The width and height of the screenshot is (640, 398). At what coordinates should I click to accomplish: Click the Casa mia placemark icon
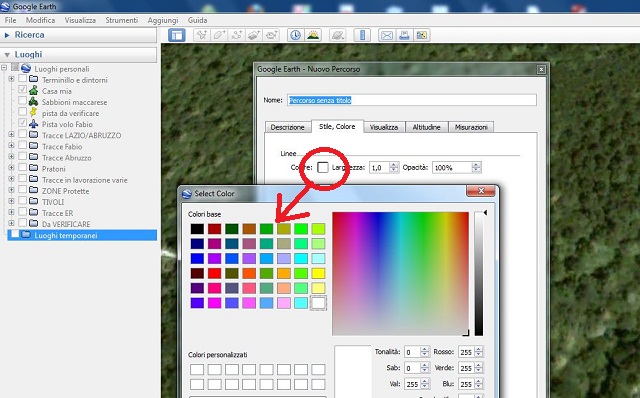pyautogui.click(x=33, y=91)
